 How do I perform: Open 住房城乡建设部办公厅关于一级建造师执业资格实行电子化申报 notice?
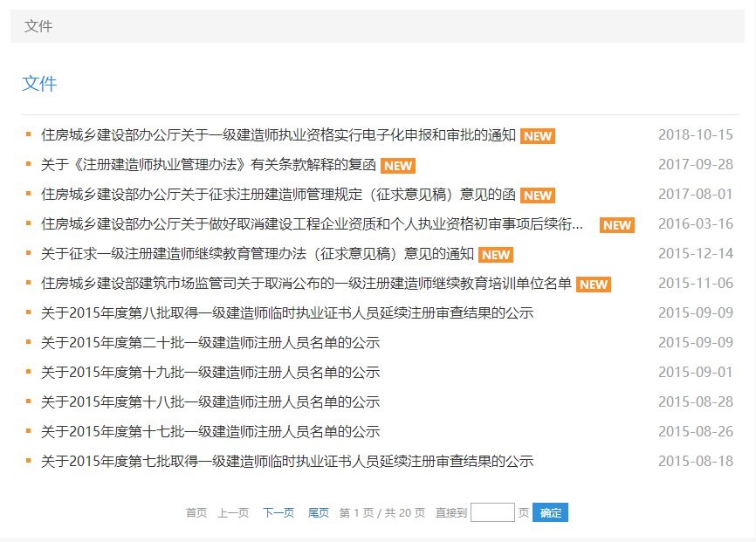[x=278, y=135]
